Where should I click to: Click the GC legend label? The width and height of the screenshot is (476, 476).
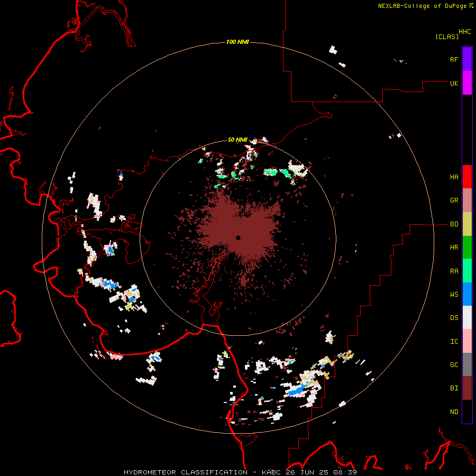pos(454,365)
